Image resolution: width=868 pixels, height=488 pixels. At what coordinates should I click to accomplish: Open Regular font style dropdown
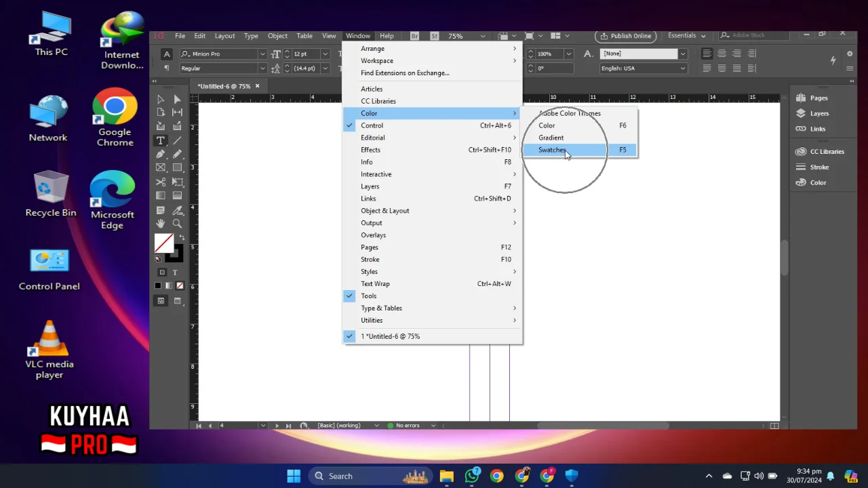pyautogui.click(x=262, y=68)
